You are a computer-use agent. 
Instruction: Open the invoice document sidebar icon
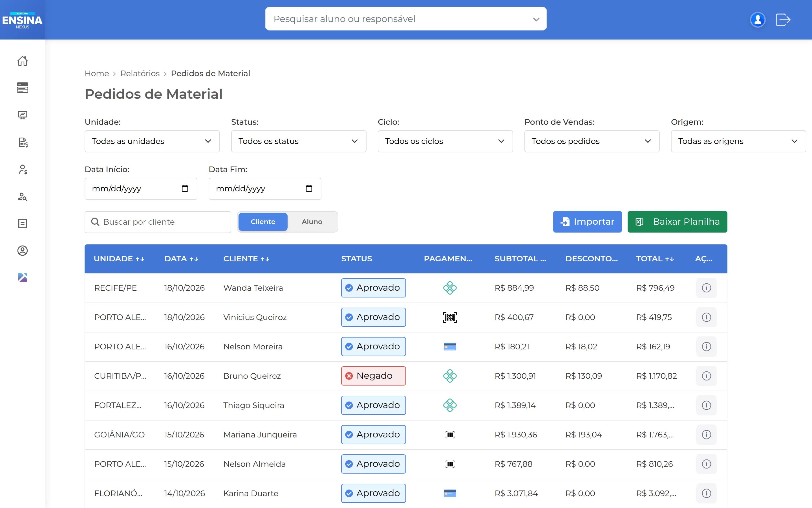[23, 142]
